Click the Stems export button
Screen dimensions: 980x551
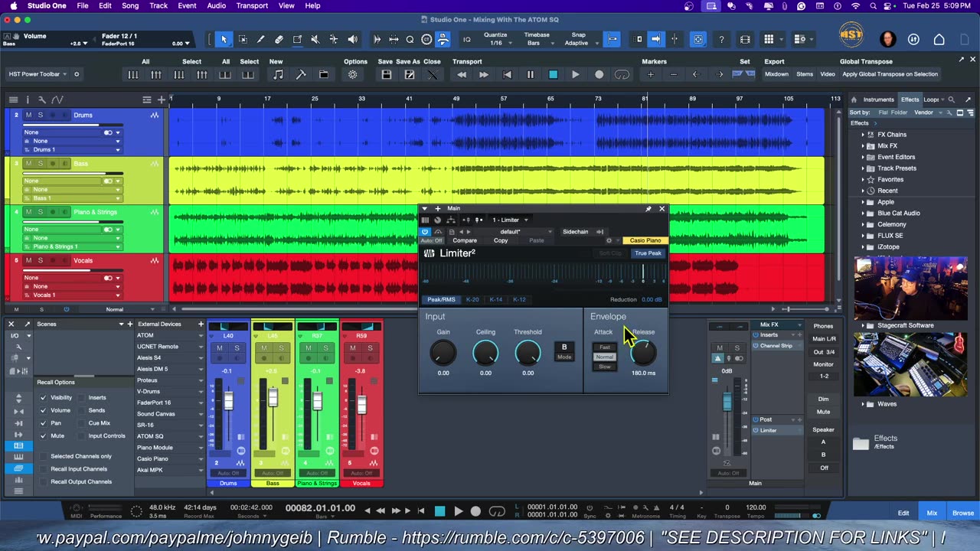coord(805,74)
